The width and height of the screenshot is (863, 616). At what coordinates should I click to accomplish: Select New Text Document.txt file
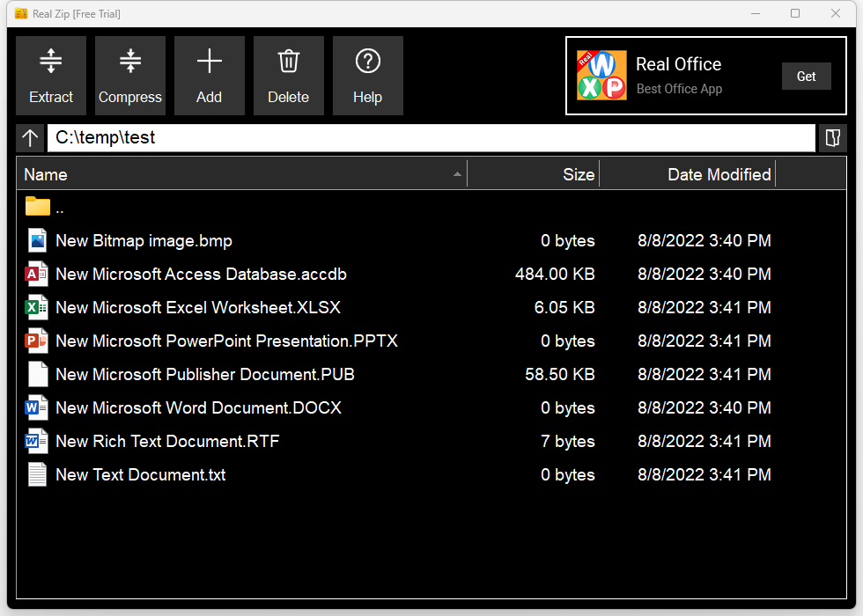(140, 475)
